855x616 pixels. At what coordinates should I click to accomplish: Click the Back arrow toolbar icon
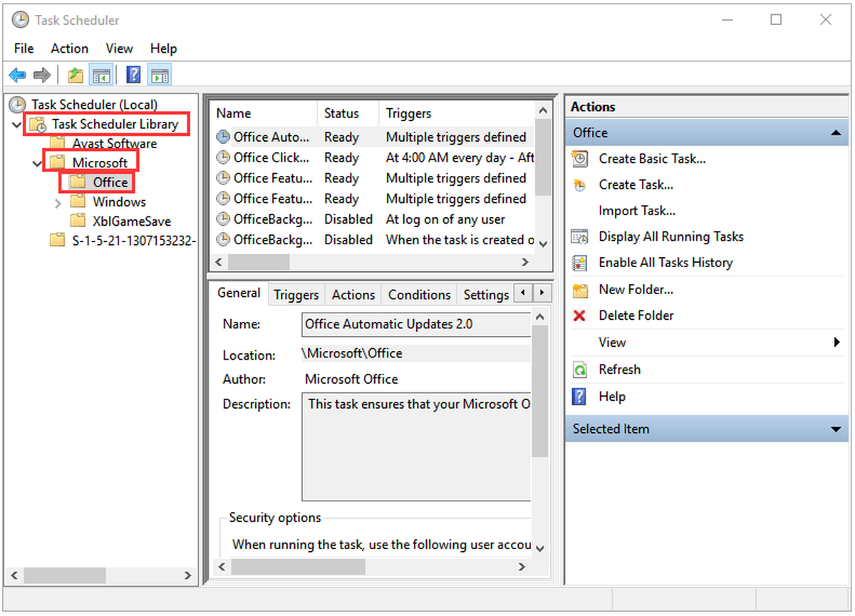[18, 75]
